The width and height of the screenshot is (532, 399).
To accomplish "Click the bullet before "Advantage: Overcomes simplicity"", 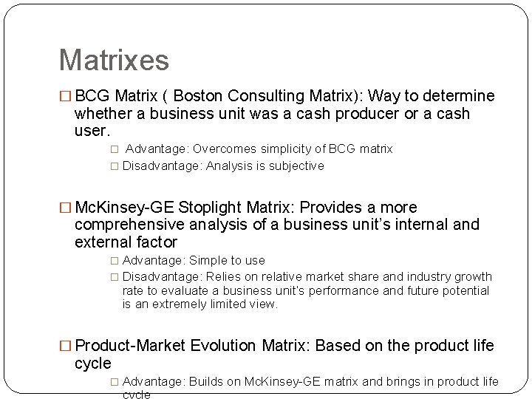I will pos(115,149).
